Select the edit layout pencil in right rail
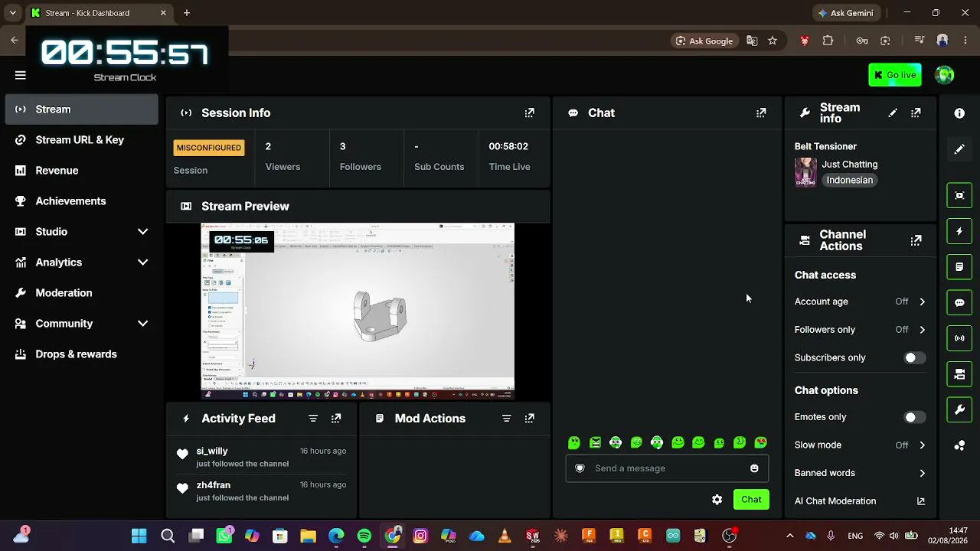The height and width of the screenshot is (551, 980). (x=959, y=149)
